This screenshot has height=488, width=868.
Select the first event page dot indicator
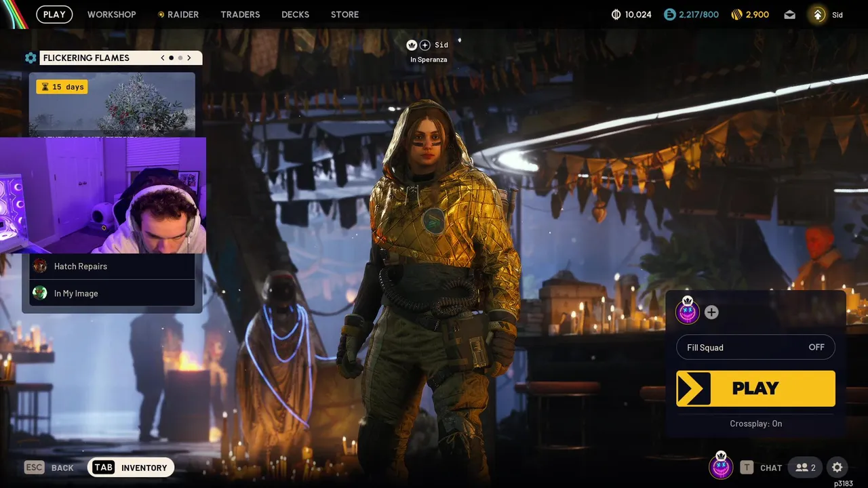pyautogui.click(x=171, y=58)
